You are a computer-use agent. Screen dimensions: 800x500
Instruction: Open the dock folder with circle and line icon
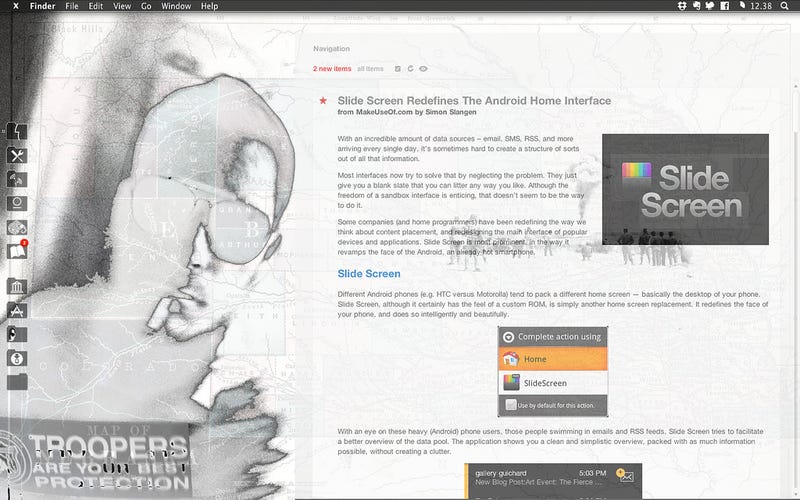tap(17, 204)
